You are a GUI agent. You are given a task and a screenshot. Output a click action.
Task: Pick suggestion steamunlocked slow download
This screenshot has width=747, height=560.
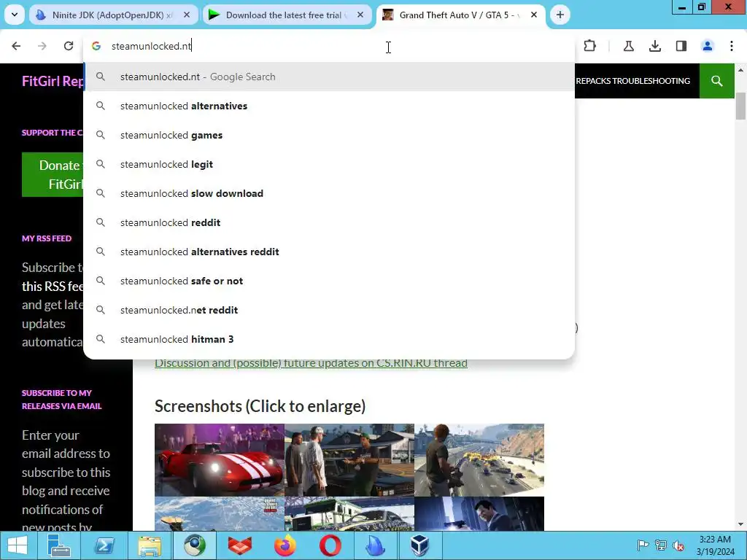[329, 193]
